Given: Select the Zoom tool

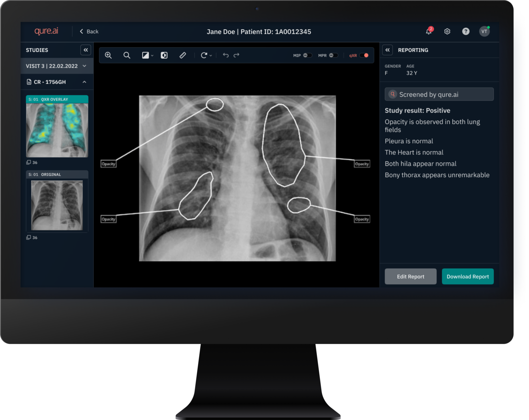Looking at the screenshot, I should [x=108, y=55].
